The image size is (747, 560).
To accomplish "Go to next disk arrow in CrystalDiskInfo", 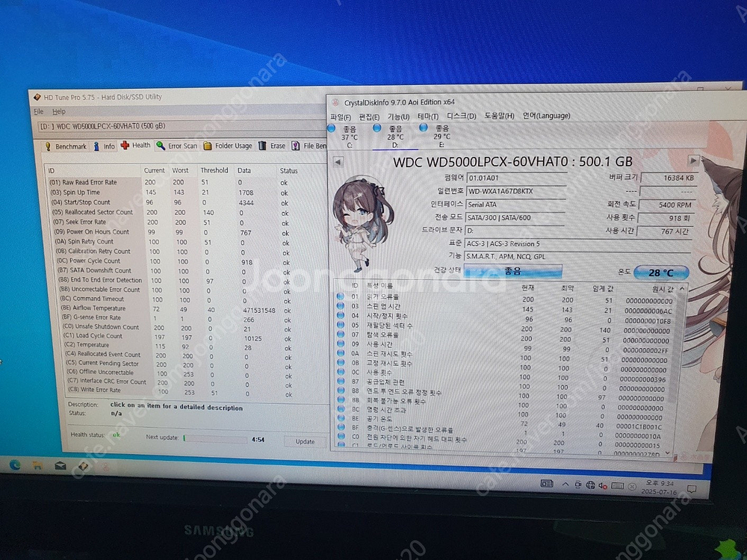I will 694,161.
